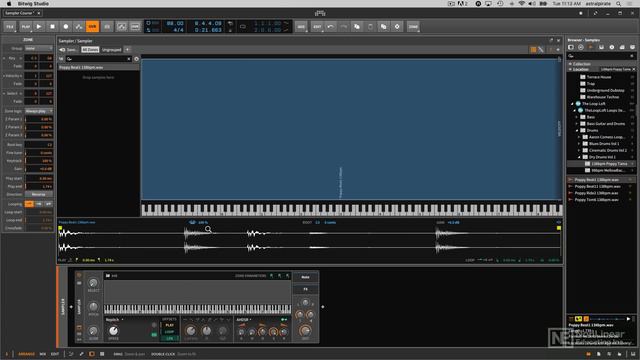Open the PLAY menu button
Screen dimensions: 640x360
(25, 27)
